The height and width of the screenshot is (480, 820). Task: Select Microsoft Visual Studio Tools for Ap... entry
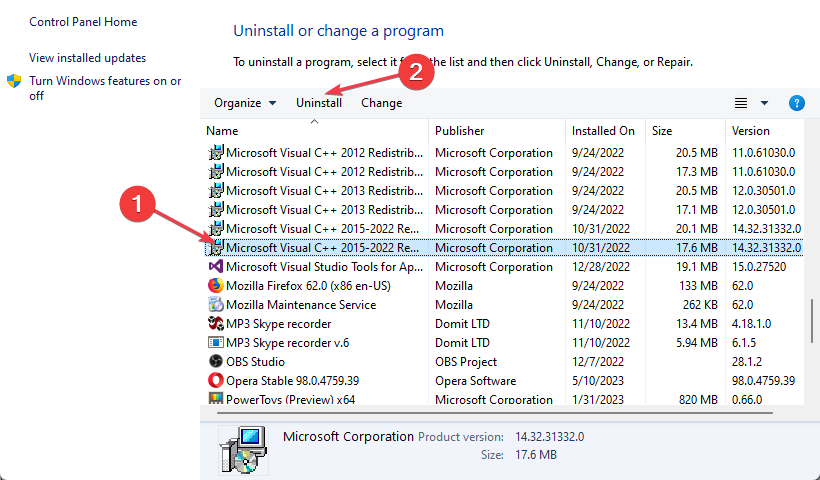pyautogui.click(x=324, y=267)
